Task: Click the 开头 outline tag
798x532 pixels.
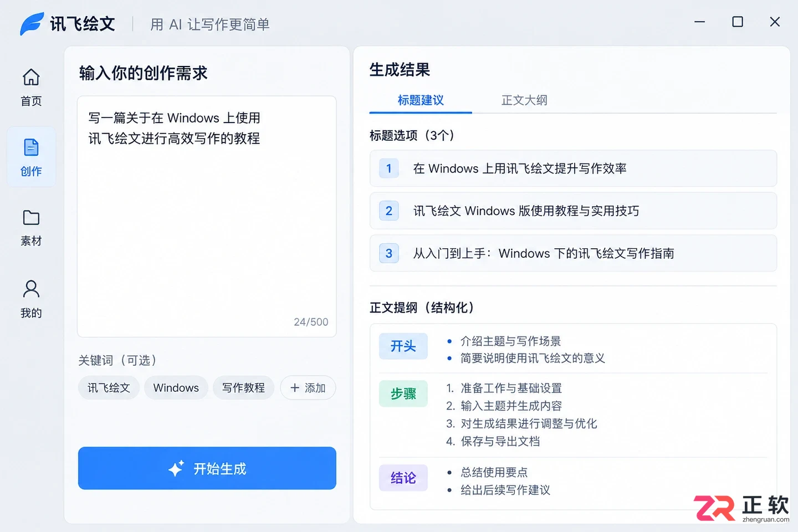Action: point(403,346)
